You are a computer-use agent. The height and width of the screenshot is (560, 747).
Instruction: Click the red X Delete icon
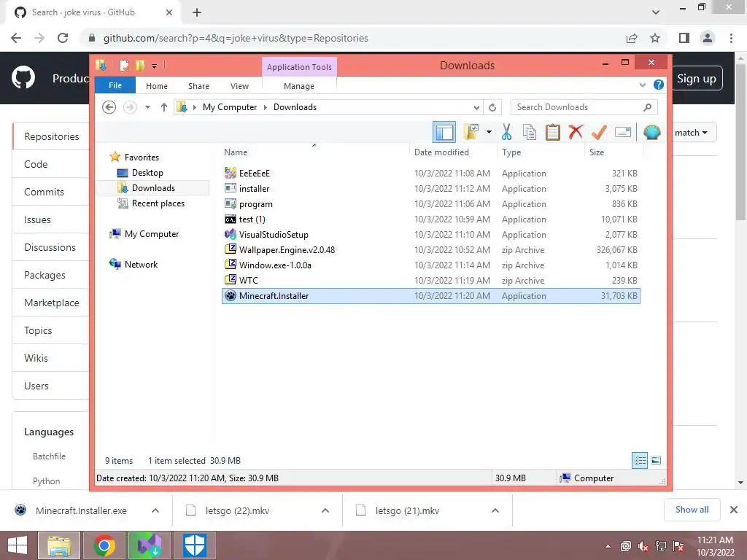click(x=576, y=131)
